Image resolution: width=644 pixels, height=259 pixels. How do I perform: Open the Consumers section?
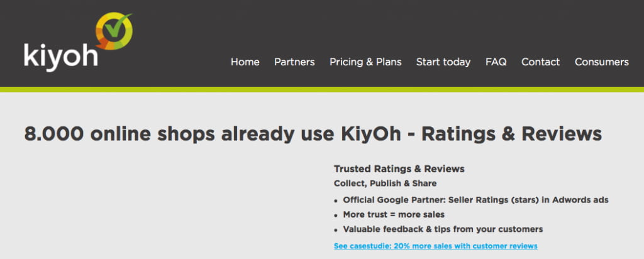601,62
